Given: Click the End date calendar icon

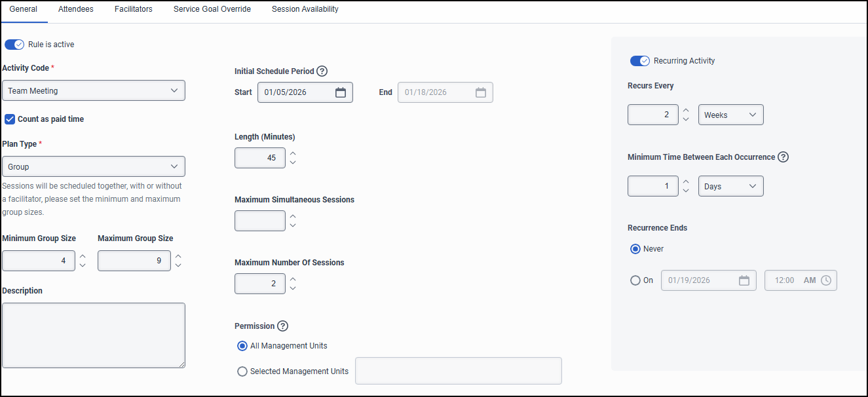Looking at the screenshot, I should pos(480,92).
